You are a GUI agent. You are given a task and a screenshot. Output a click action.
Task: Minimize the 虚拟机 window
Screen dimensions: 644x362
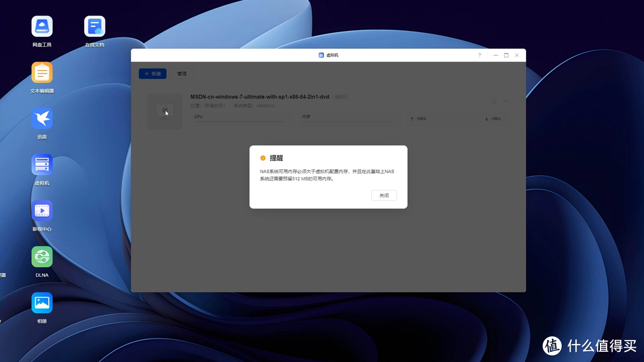[496, 55]
